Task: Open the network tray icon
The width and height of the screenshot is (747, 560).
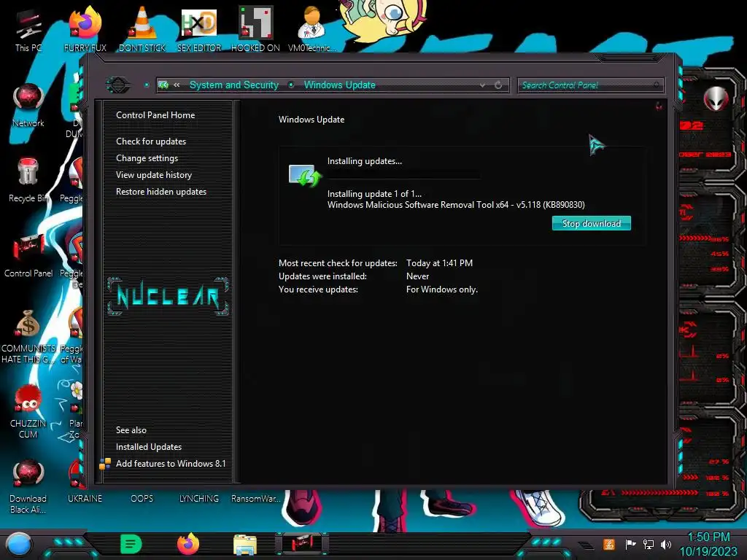Action: pyautogui.click(x=649, y=544)
